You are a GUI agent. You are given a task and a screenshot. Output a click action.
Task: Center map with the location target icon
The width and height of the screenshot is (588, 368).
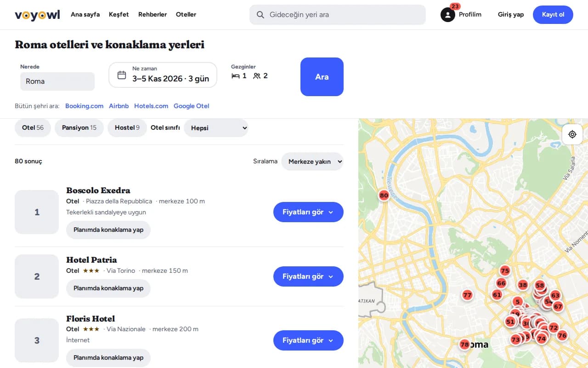[572, 134]
